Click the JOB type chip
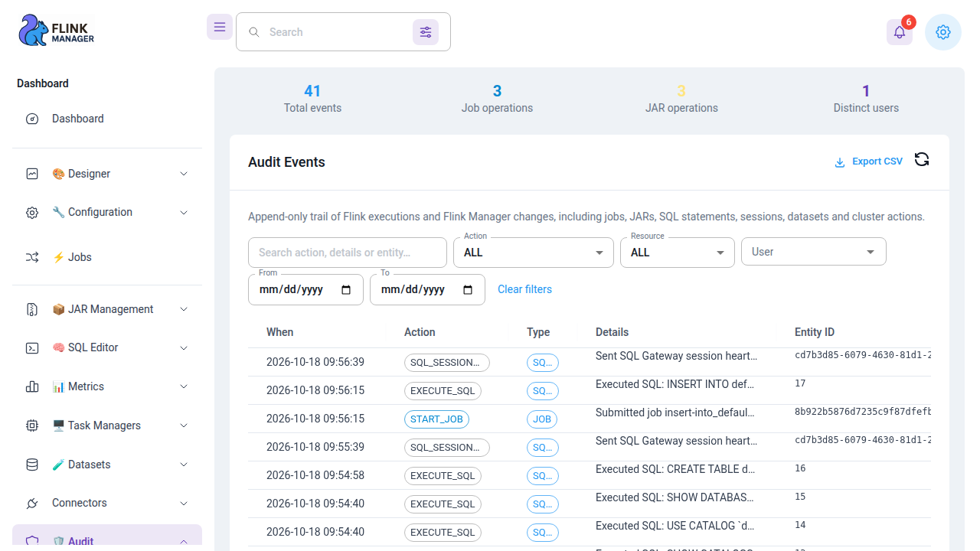Image resolution: width=980 pixels, height=551 pixels. pyautogui.click(x=542, y=419)
